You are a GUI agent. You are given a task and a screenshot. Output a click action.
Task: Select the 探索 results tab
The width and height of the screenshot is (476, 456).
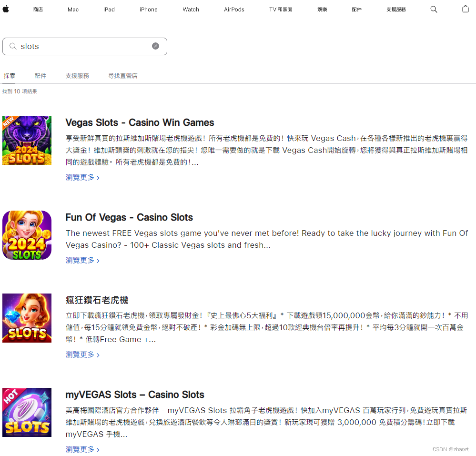(x=9, y=76)
